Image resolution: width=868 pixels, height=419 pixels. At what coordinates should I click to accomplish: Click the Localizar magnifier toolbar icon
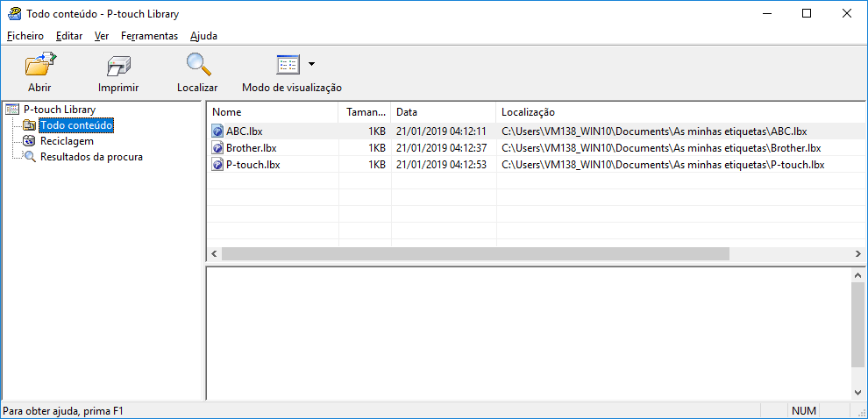197,65
